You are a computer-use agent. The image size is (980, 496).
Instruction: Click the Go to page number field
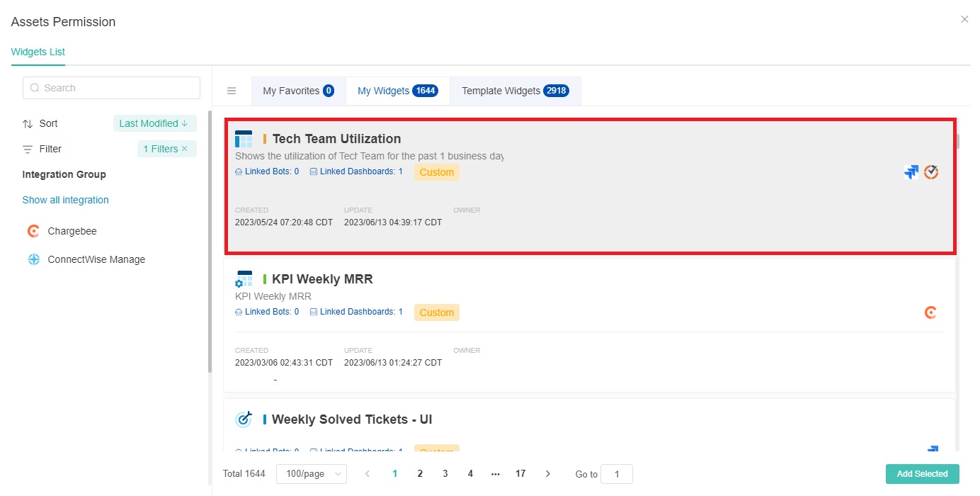pyautogui.click(x=616, y=474)
